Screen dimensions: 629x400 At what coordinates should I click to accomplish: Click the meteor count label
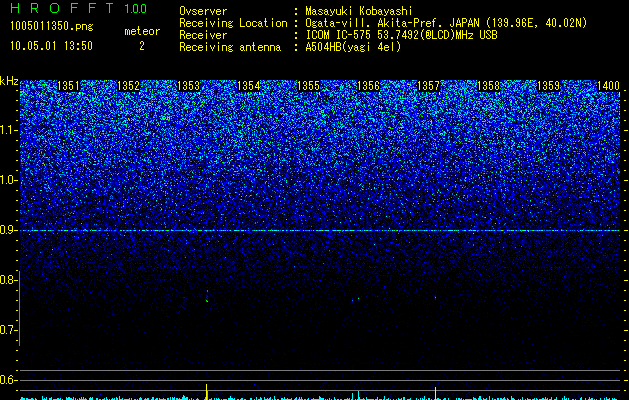coord(142,31)
